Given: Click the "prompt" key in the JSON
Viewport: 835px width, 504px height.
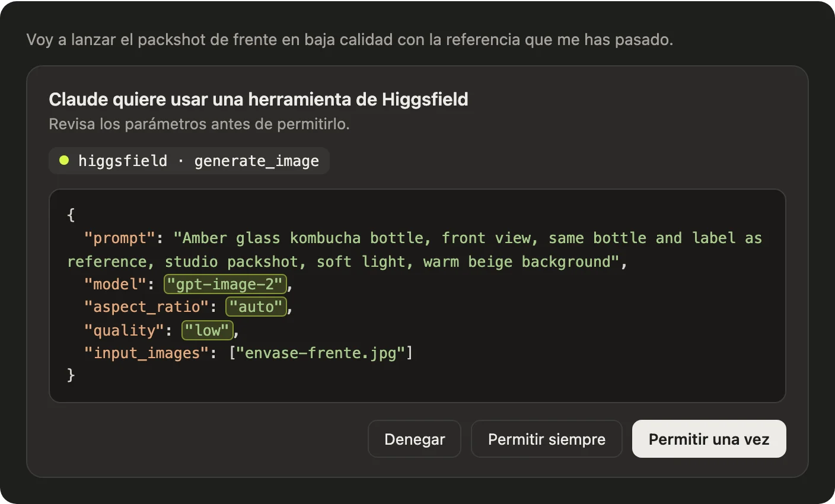Looking at the screenshot, I should (x=119, y=238).
